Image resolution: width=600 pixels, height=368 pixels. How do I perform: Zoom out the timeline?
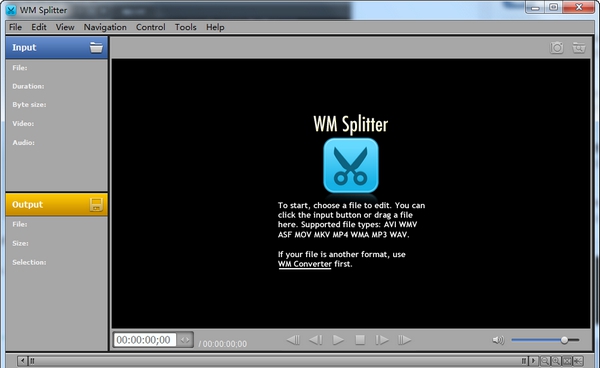click(545, 361)
